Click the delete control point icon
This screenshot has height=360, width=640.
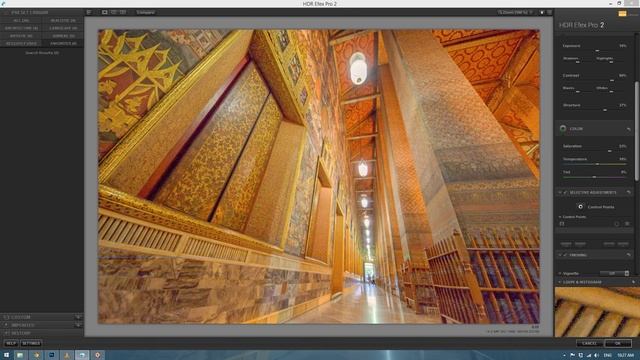(627, 224)
